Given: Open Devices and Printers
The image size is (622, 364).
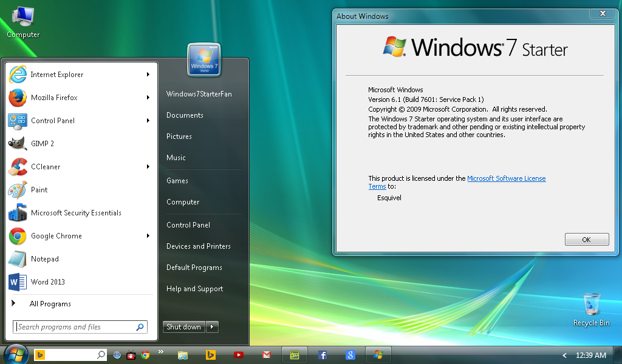Looking at the screenshot, I should [x=199, y=246].
